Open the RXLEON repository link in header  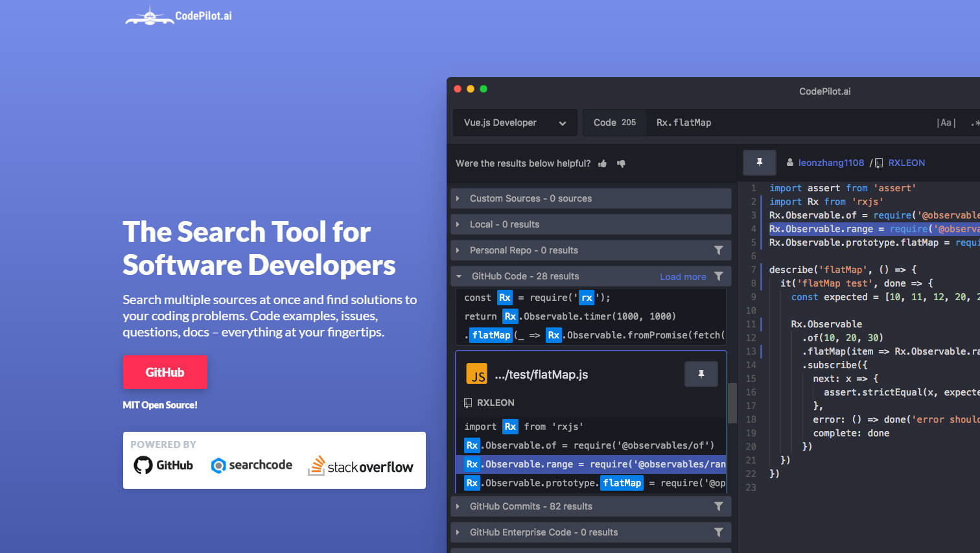906,163
